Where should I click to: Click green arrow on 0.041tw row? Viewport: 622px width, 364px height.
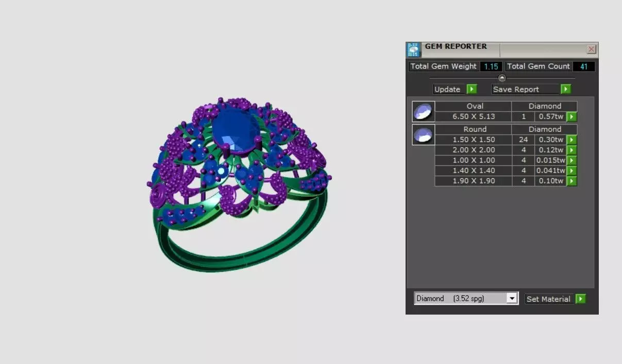pos(571,171)
